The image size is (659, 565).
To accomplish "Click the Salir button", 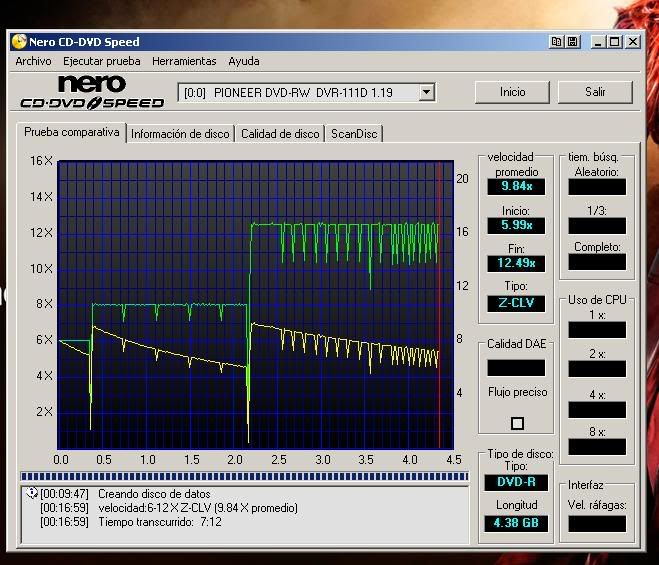I will [x=595, y=92].
